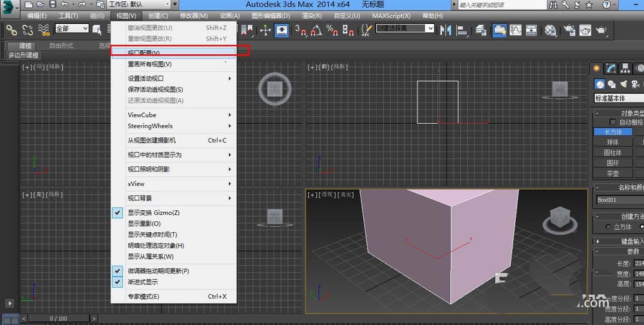The width and height of the screenshot is (644, 325).
Task: Click the Redo arrow in quick access
Action: (x=82, y=5)
